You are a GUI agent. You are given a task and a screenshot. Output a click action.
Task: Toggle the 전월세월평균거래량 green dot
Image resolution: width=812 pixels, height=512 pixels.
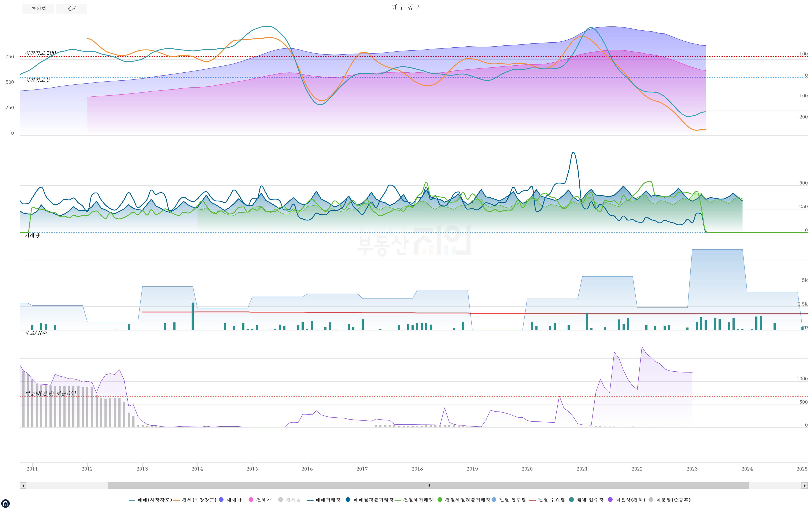(x=440, y=500)
